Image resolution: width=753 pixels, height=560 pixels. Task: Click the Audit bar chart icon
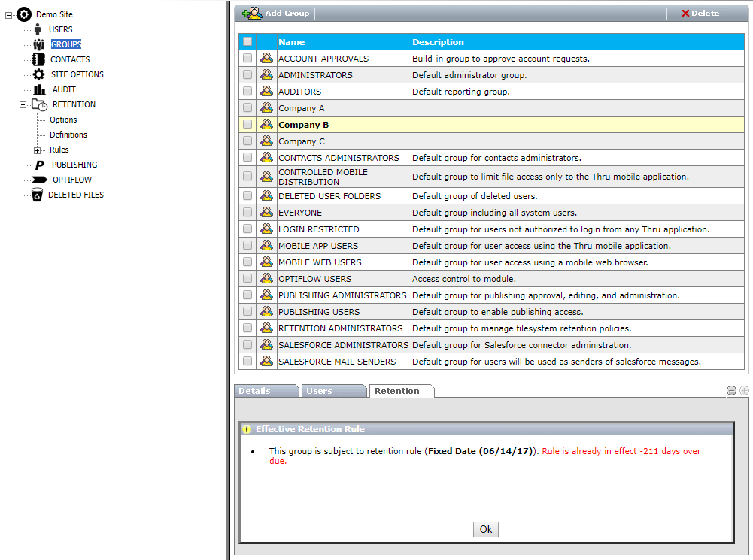click(x=39, y=89)
